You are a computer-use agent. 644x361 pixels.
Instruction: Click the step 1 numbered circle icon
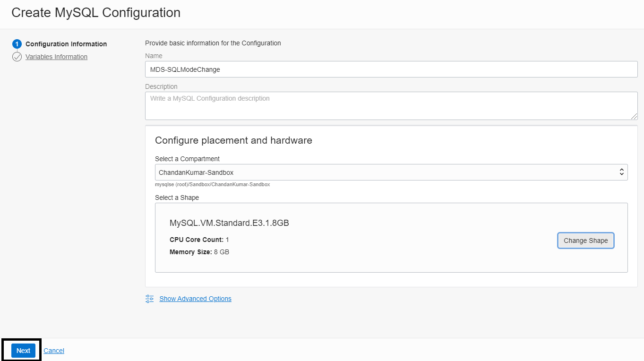coord(17,44)
